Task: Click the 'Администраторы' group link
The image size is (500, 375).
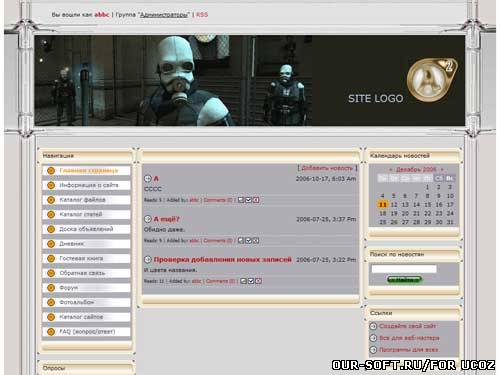Action: (x=164, y=15)
